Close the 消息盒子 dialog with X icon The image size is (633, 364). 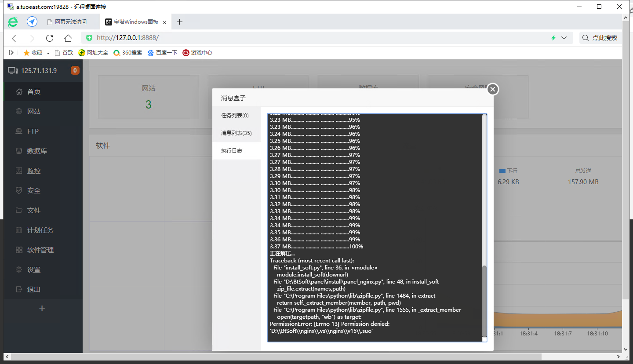[x=493, y=89]
